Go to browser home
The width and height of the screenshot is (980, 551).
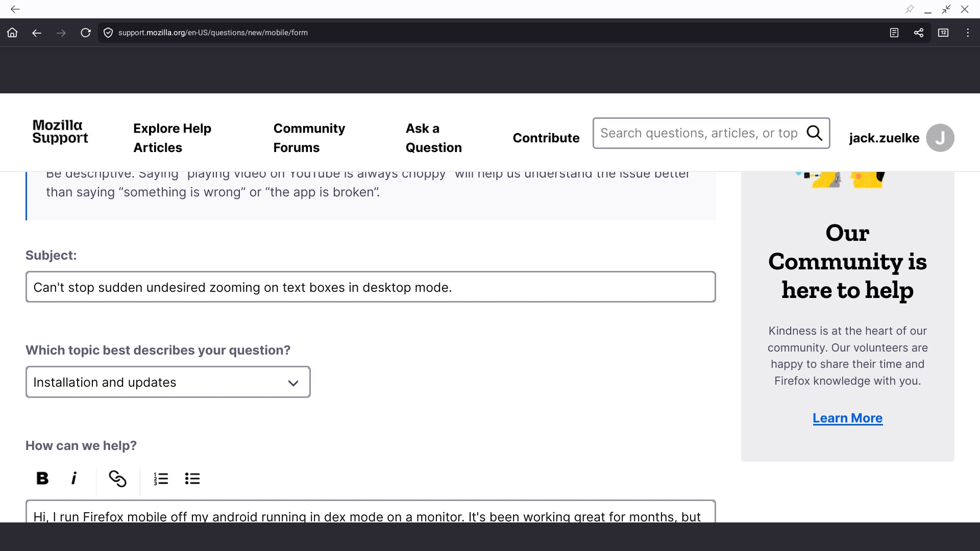pyautogui.click(x=12, y=33)
